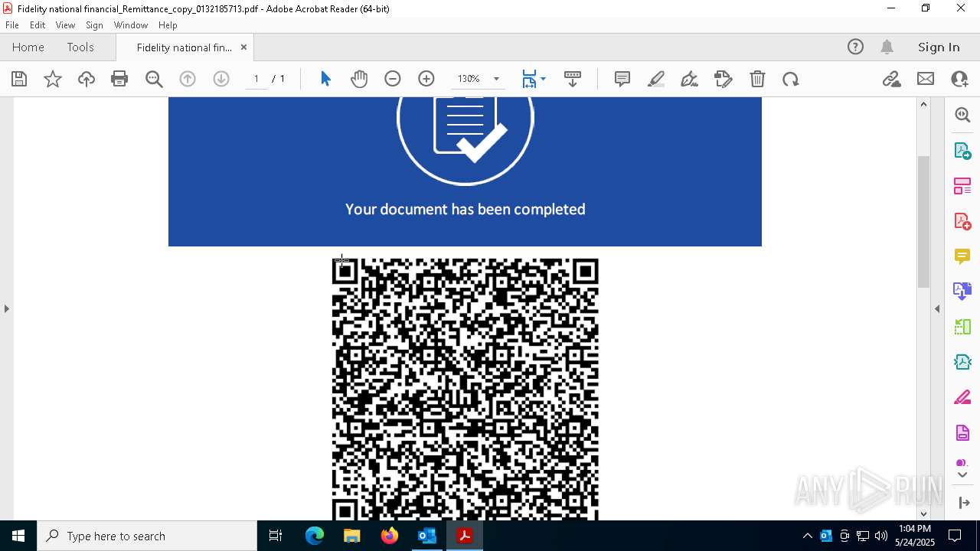The width and height of the screenshot is (980, 551).
Task: Open Microsoft Edge from the taskbar
Action: tap(315, 536)
